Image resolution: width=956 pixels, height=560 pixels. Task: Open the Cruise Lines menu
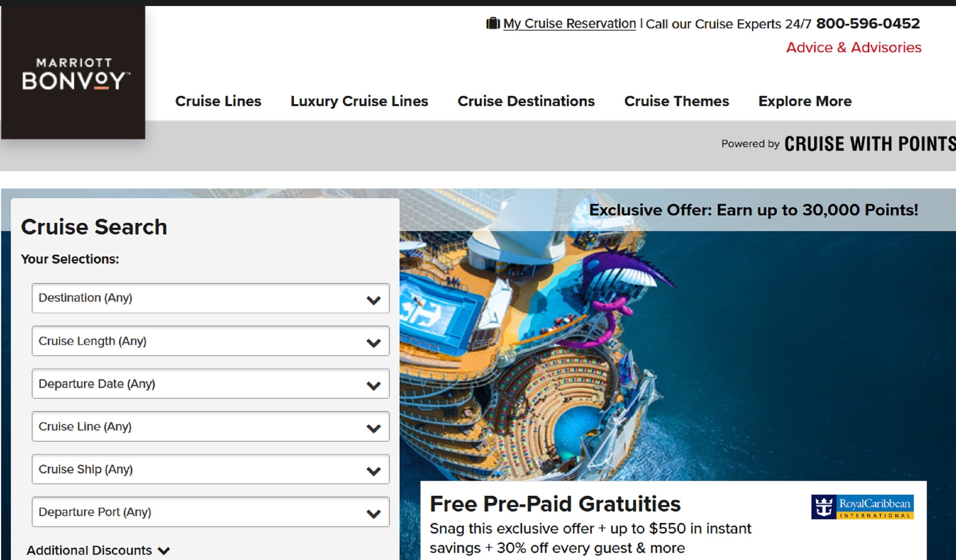(x=218, y=101)
